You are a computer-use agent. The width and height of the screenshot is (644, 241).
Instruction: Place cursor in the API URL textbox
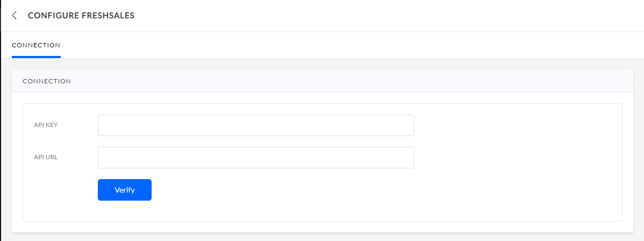(256, 158)
